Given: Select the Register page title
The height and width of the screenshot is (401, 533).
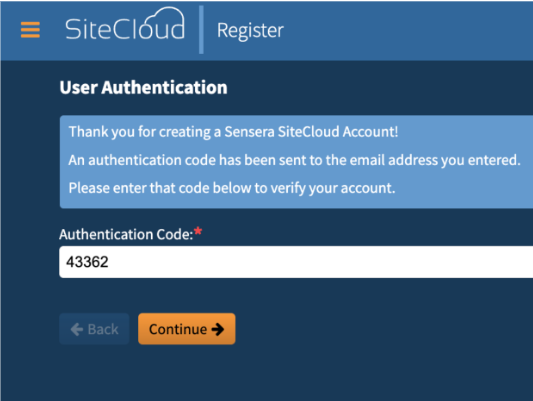Looking at the screenshot, I should (x=250, y=31).
